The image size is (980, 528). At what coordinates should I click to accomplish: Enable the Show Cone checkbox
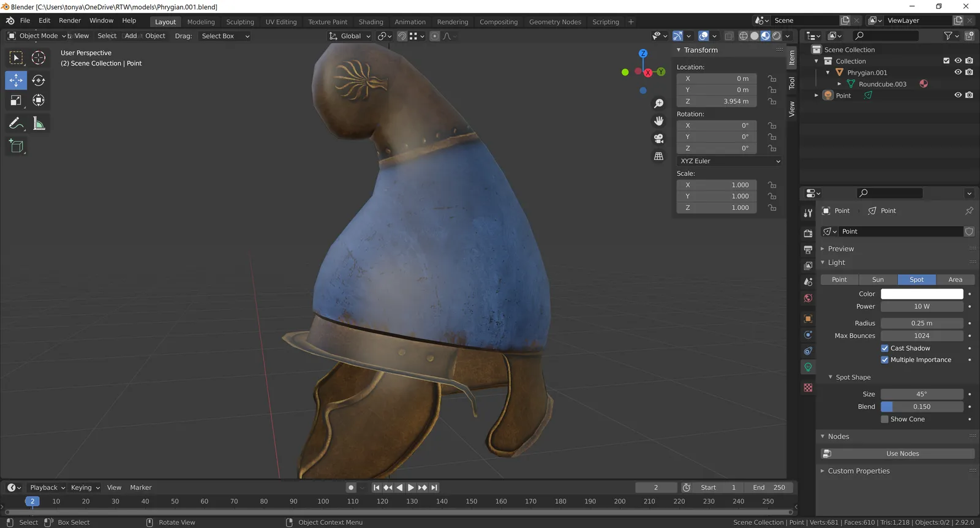click(x=884, y=419)
